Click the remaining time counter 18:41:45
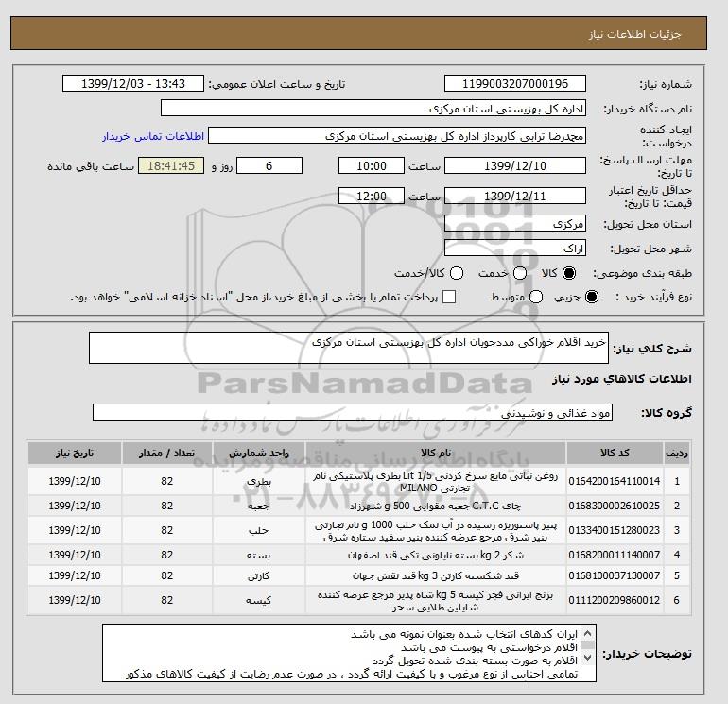728x704 pixels. click(x=171, y=165)
